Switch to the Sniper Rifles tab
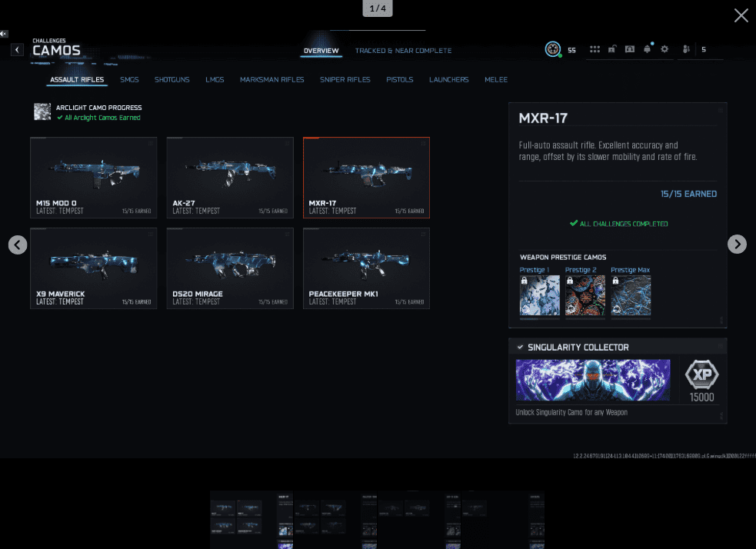756x549 pixels. 345,80
